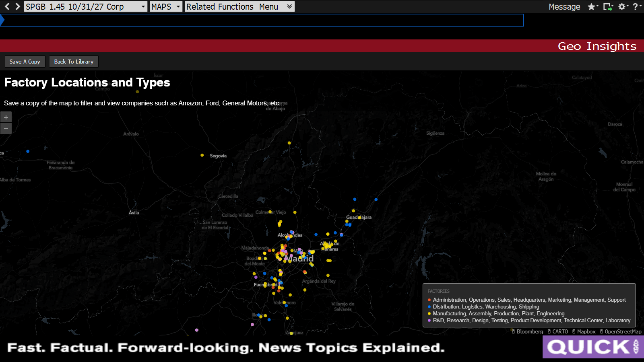Zoom out the map with minus button
The image size is (644, 362).
[x=6, y=129]
